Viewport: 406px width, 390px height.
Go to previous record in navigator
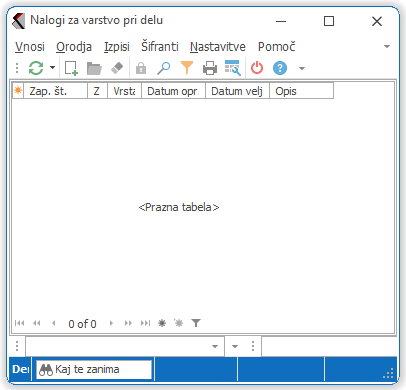point(54,323)
